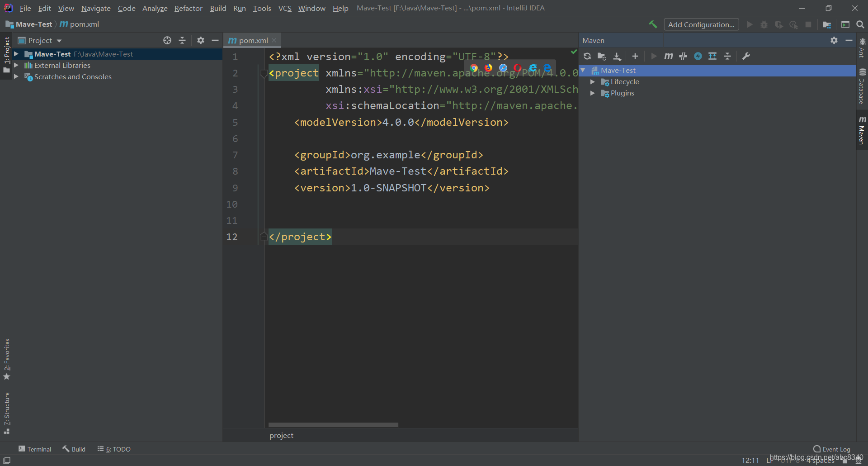Image resolution: width=868 pixels, height=466 pixels.
Task: Toggle Maven offline mode
Action: point(683,56)
